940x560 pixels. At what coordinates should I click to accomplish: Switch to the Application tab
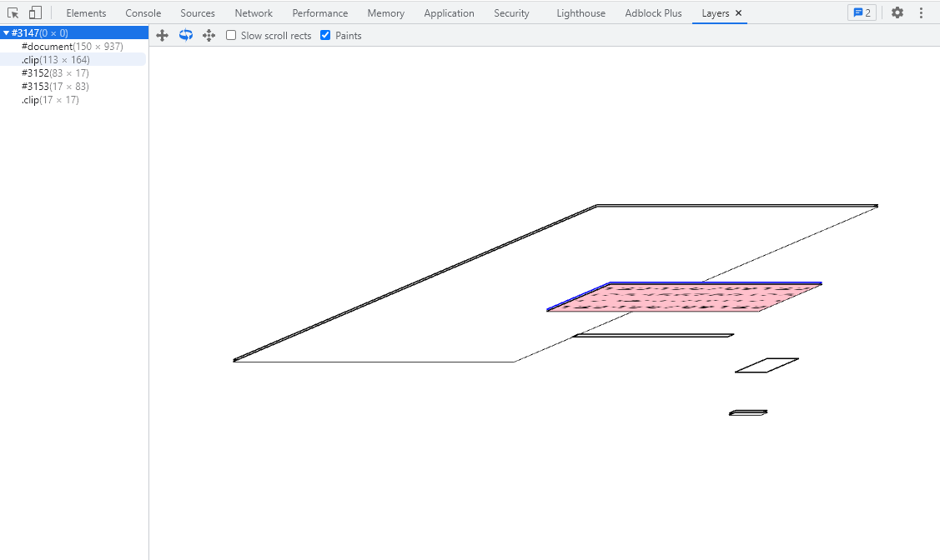pos(449,13)
